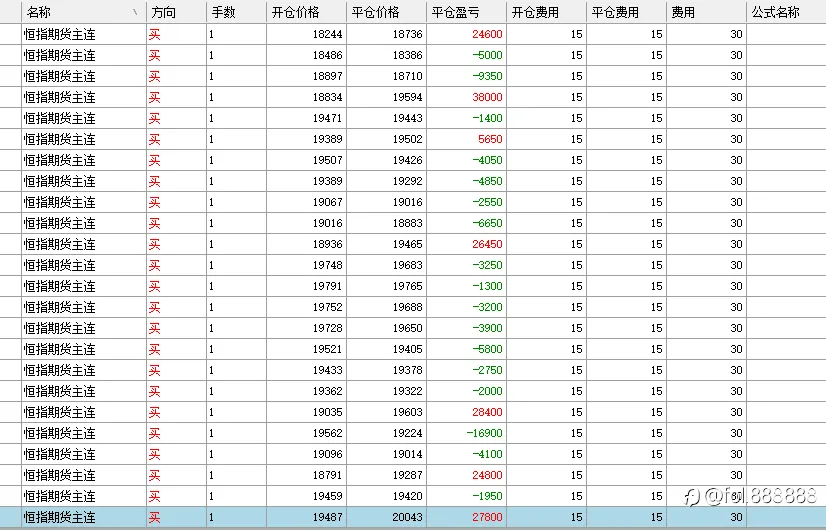
Task: Sort by 平仓盈亏 column header
Action: pos(467,12)
